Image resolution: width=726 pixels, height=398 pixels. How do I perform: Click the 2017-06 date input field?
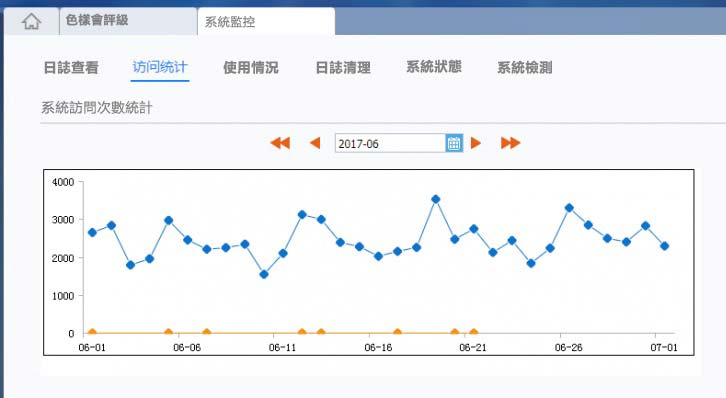pos(390,143)
